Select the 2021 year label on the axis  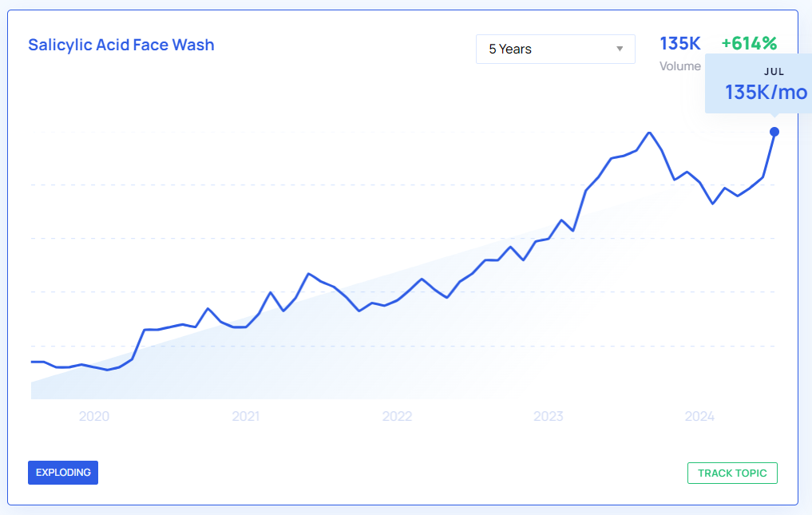[246, 416]
